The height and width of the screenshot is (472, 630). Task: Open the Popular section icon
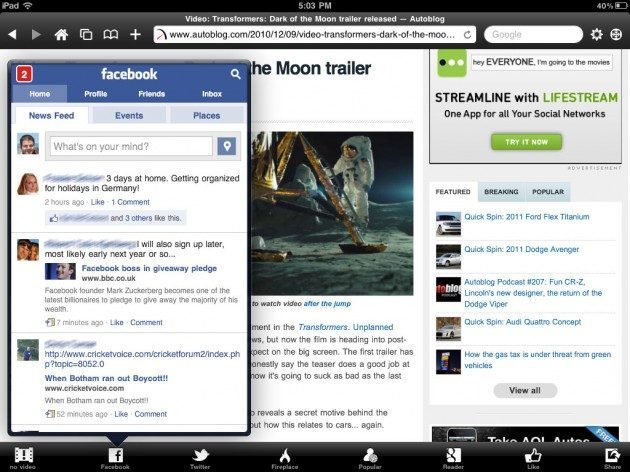pyautogui.click(x=370, y=456)
